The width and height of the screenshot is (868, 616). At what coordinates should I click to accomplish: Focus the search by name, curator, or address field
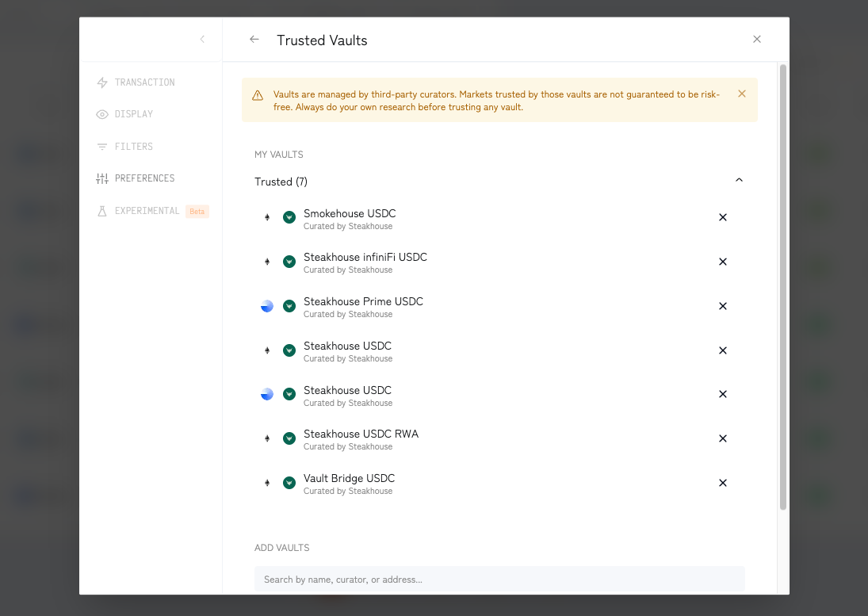499,580
